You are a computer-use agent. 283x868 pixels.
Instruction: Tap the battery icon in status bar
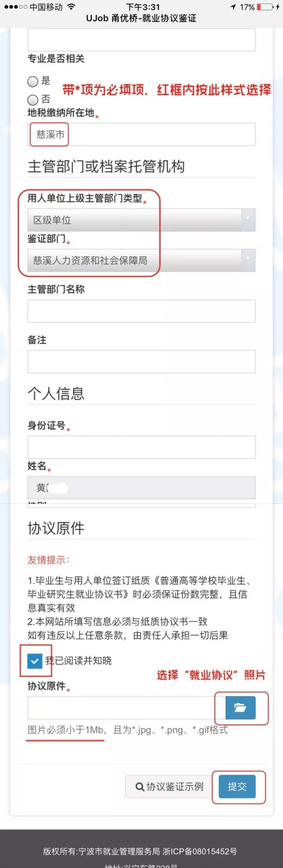(x=265, y=7)
